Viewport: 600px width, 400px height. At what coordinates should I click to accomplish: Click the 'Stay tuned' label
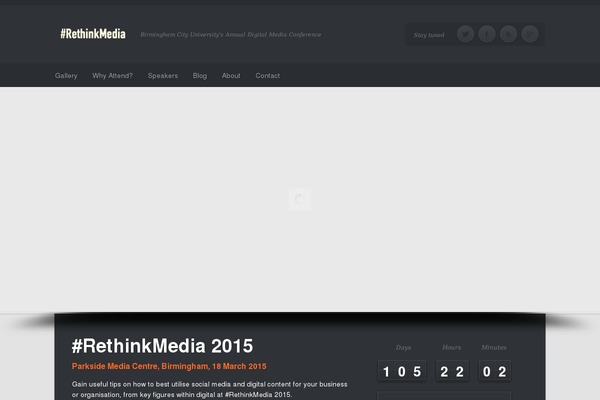click(429, 35)
